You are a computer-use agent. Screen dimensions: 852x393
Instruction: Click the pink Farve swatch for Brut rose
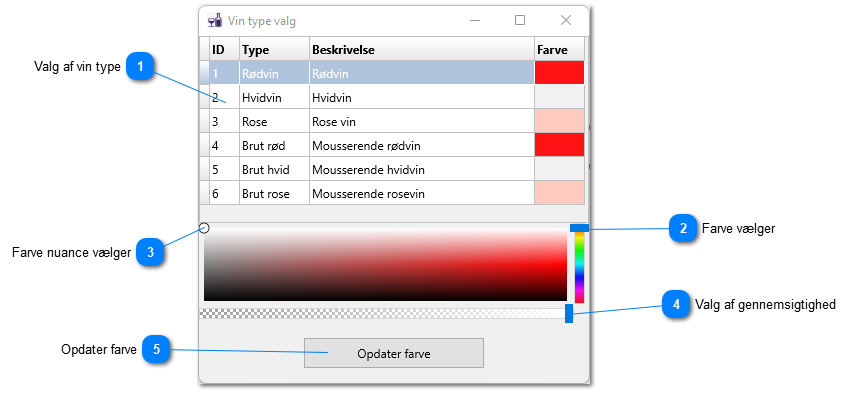click(x=559, y=192)
